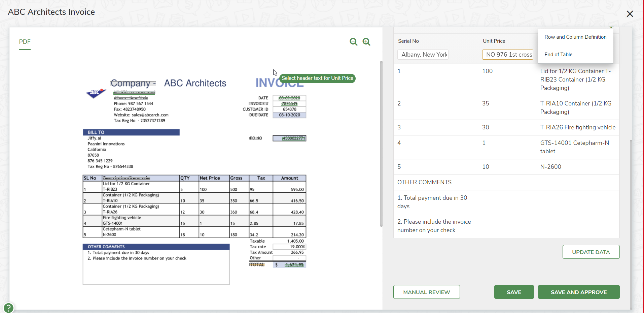Click the PO number 4500022771
The image size is (644, 313).
pos(294,138)
